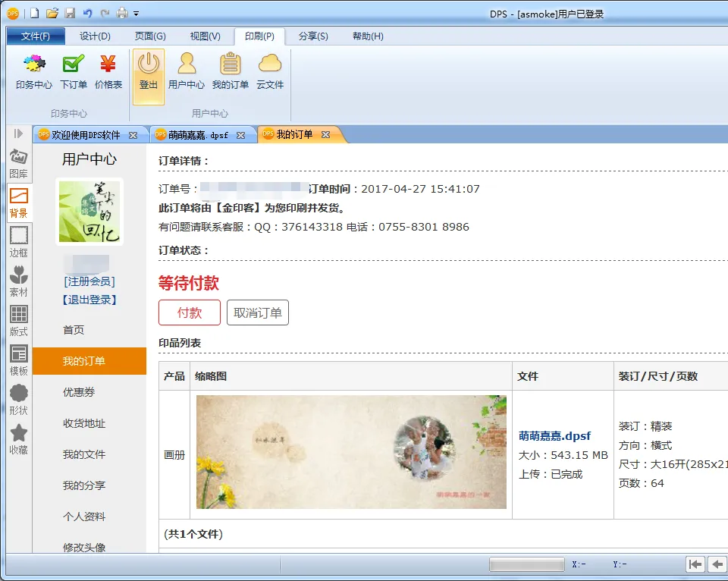This screenshot has width=728, height=581.
Task: Open the 背景 background sidebar panel
Action: point(18,203)
